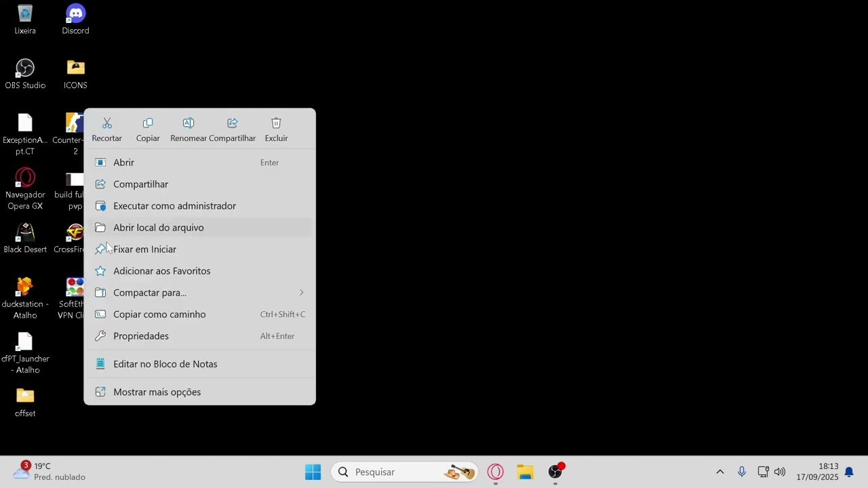Select the Lixeira desktop icon
Viewport: 868px width, 488px height.
point(25,20)
